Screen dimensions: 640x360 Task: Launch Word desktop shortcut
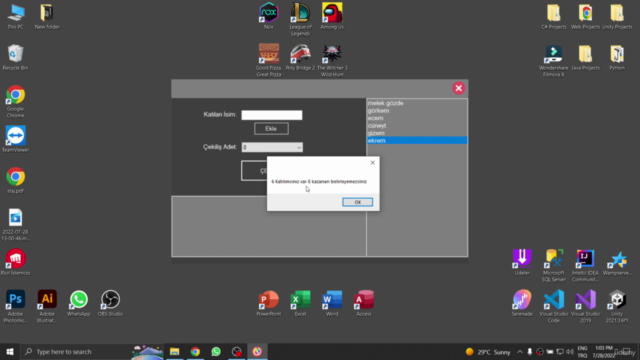coord(332,303)
